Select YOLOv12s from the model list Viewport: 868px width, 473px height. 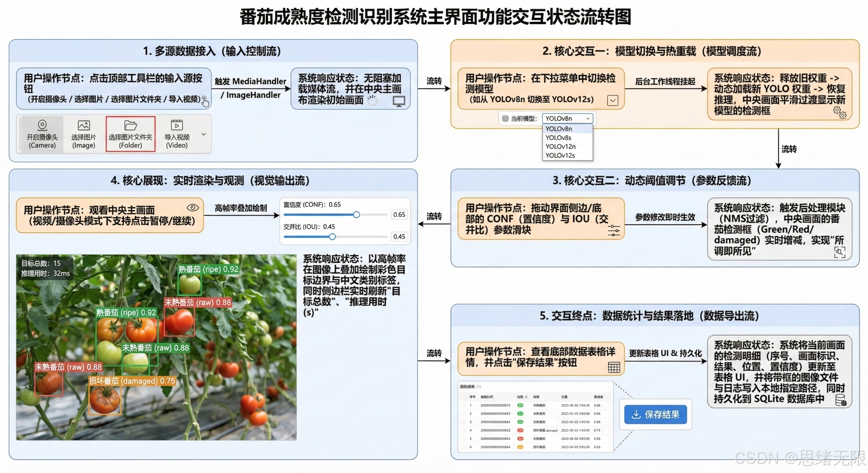click(560, 155)
